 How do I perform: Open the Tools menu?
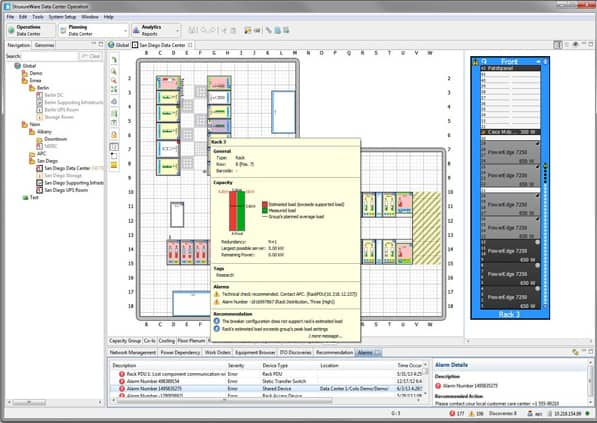(x=38, y=17)
